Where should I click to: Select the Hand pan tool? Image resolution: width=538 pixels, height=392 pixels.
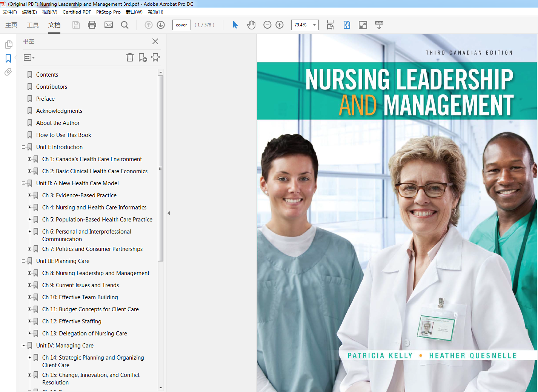coord(251,25)
